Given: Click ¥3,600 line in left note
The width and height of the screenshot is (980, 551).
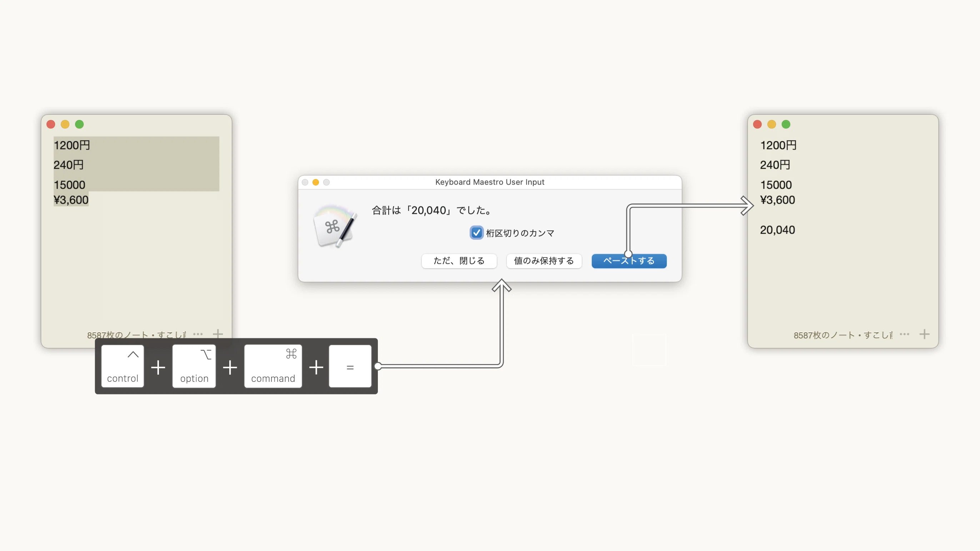Looking at the screenshot, I should (x=71, y=199).
